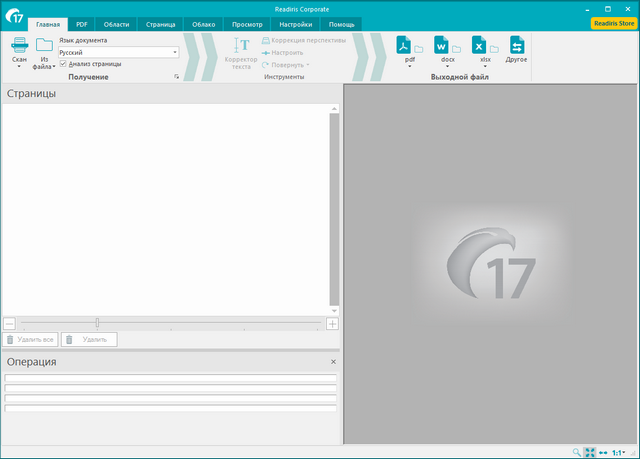
Task: Click the Readiris Store button
Action: [611, 23]
